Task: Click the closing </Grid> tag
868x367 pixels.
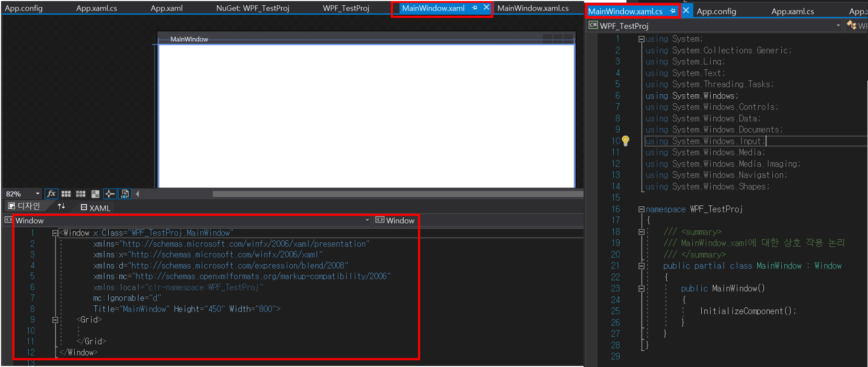Action: [92, 341]
